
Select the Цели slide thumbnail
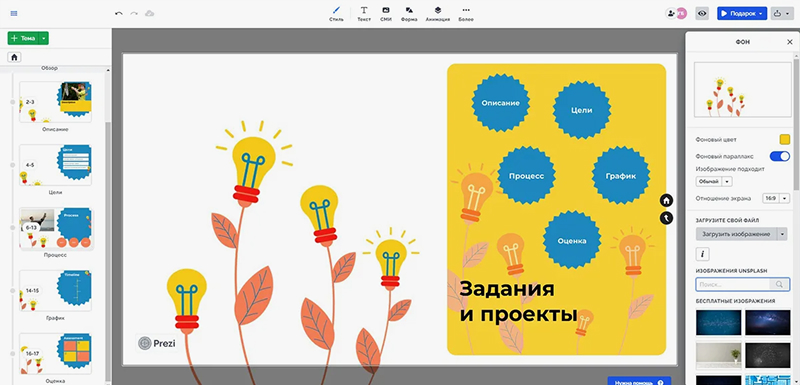55,165
